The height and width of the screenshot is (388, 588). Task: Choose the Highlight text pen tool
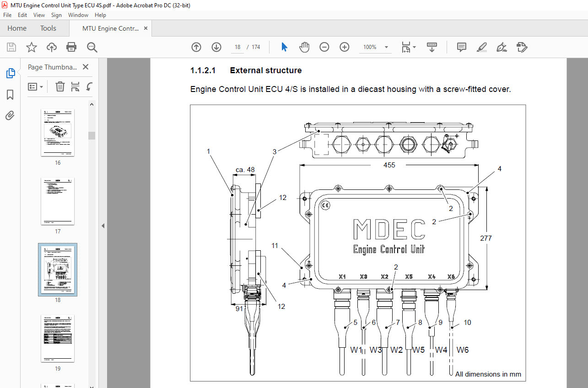click(482, 47)
